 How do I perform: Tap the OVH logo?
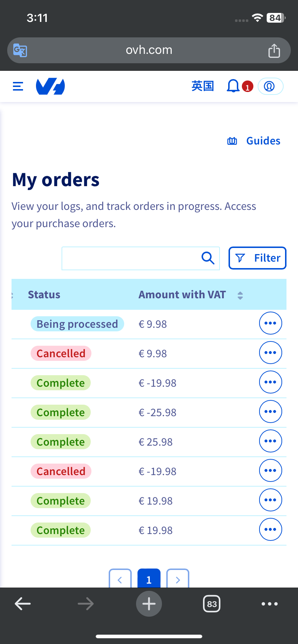pyautogui.click(x=50, y=86)
